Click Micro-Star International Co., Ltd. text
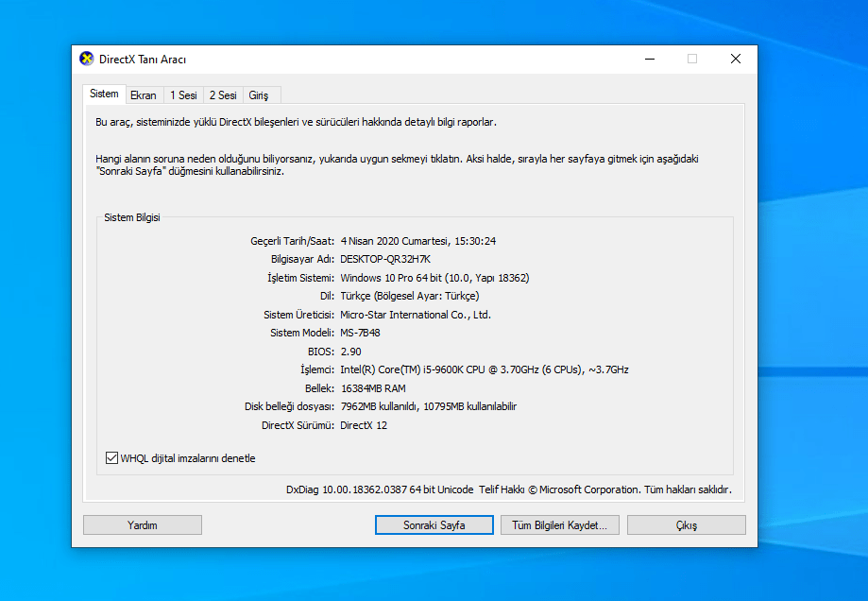The image size is (868, 601). [x=416, y=315]
